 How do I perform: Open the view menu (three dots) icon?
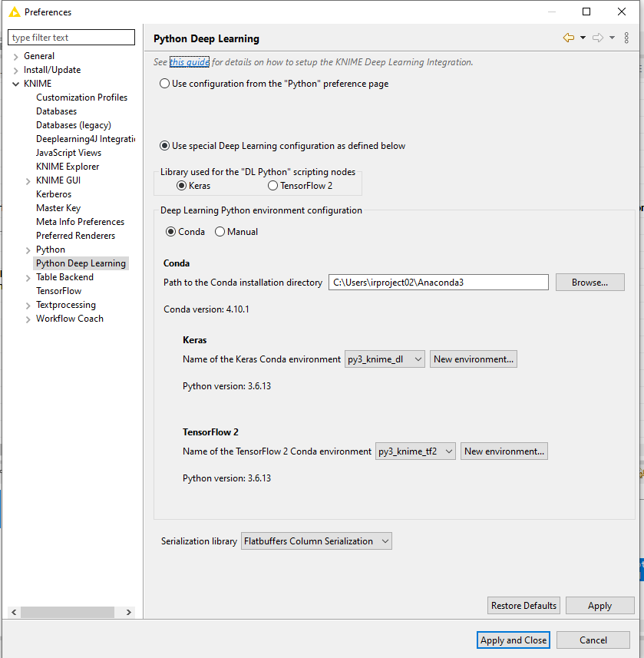coord(626,38)
